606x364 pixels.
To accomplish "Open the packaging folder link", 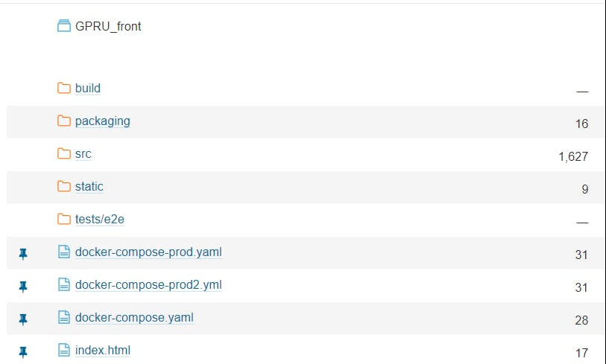I will click(102, 121).
